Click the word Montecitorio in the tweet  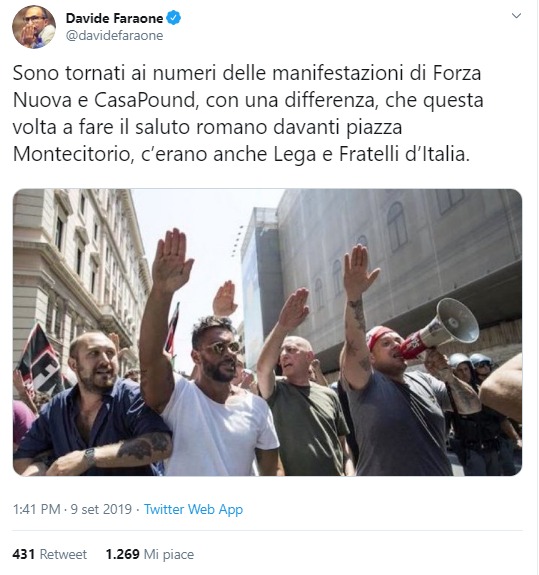(72, 154)
